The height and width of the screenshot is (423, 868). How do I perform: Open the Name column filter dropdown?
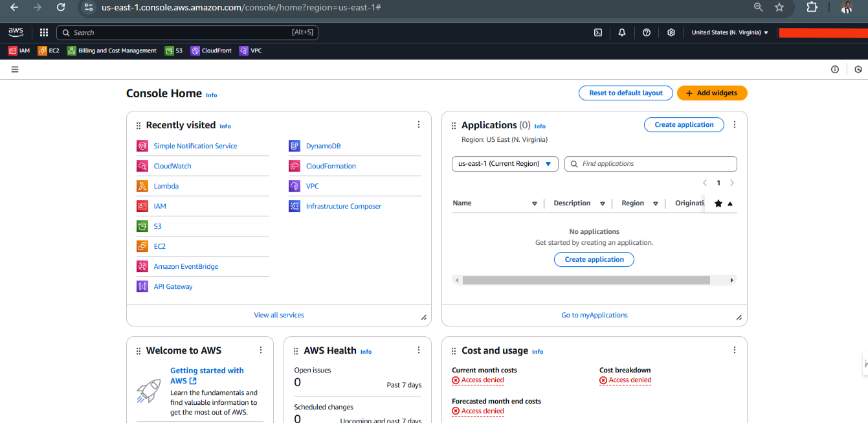pyautogui.click(x=535, y=203)
